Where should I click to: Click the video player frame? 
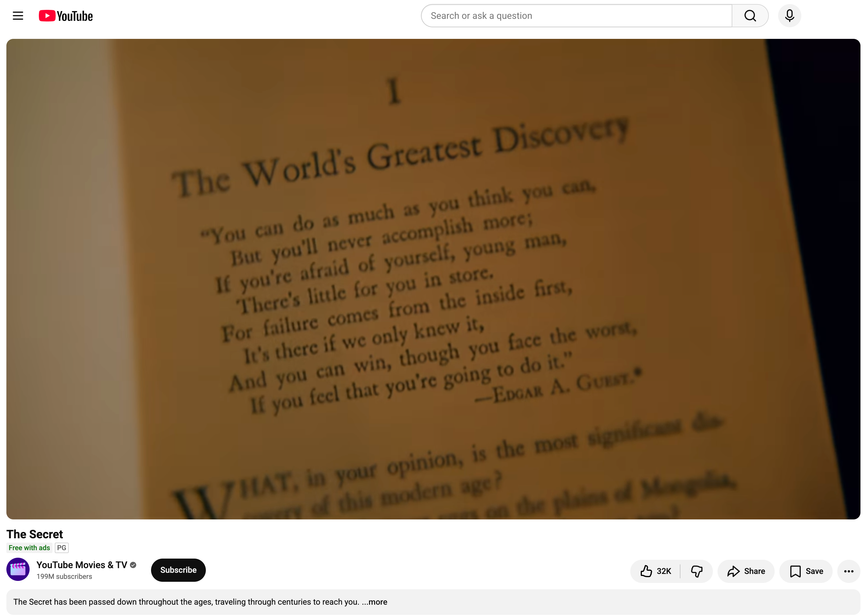tap(433, 279)
